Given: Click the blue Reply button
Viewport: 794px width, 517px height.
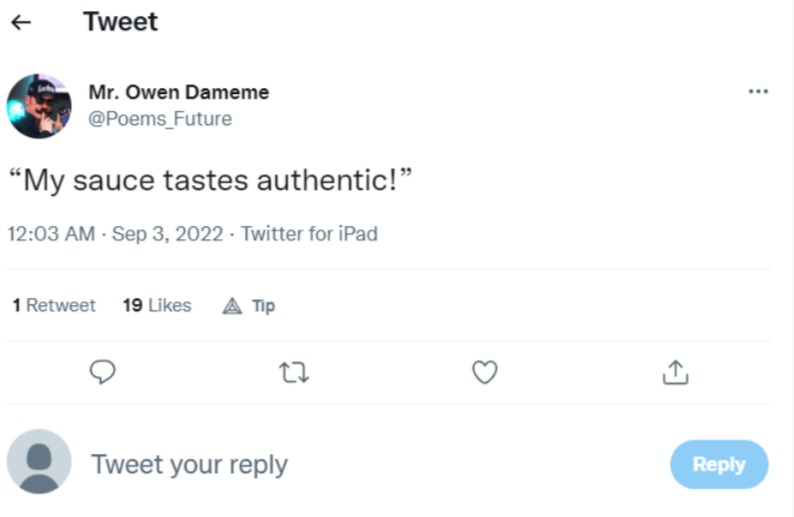Looking at the screenshot, I should [719, 464].
